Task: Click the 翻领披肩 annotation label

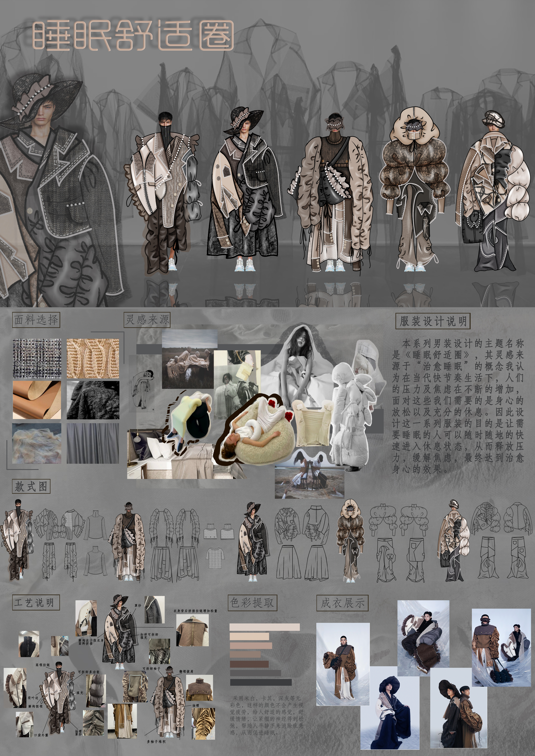Action: click(186, 671)
